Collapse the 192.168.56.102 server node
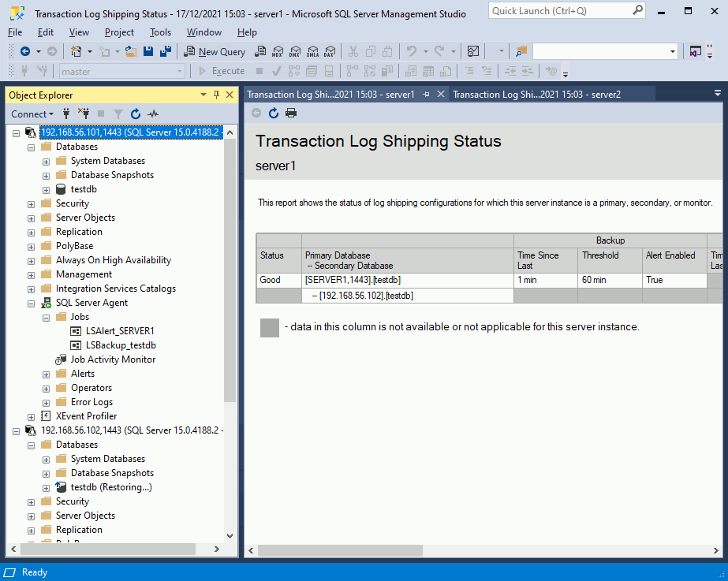The height and width of the screenshot is (581, 728). coord(17,431)
